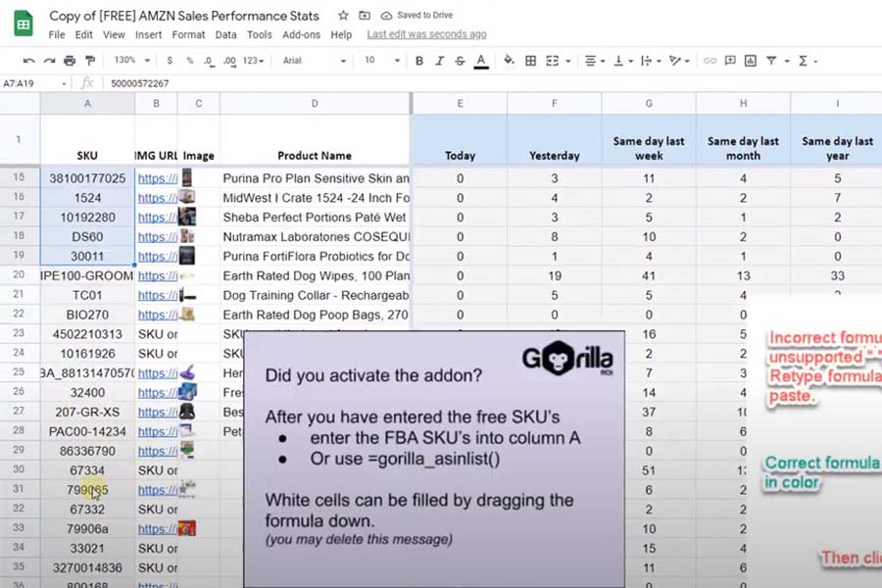Screen dimensions: 882x588
Task: Select row 20 header
Action: pos(20,275)
